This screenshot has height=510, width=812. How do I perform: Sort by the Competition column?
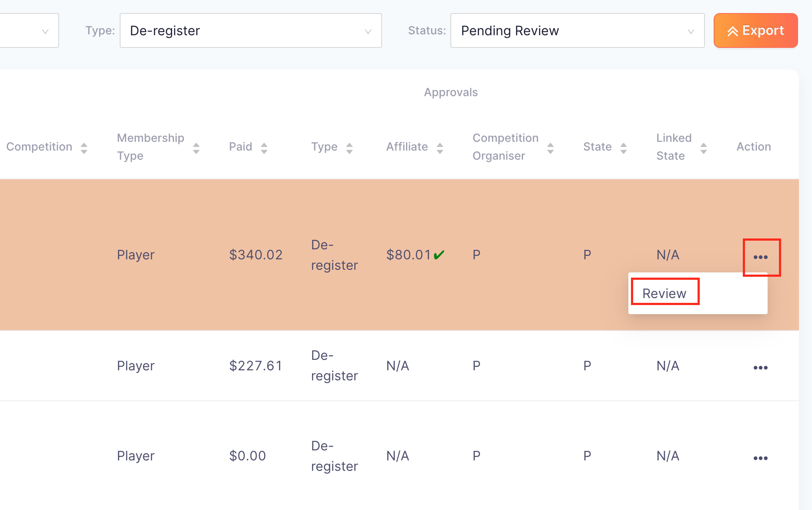[x=84, y=148]
